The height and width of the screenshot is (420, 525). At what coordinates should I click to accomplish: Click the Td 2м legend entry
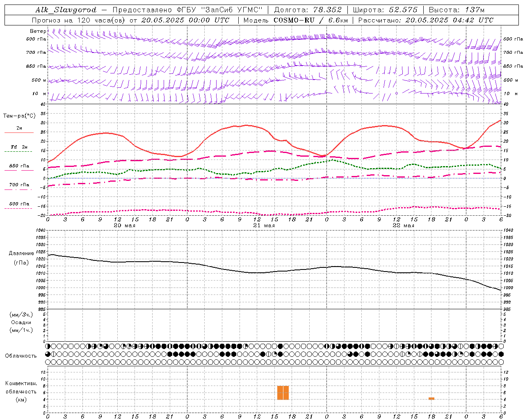(19, 147)
